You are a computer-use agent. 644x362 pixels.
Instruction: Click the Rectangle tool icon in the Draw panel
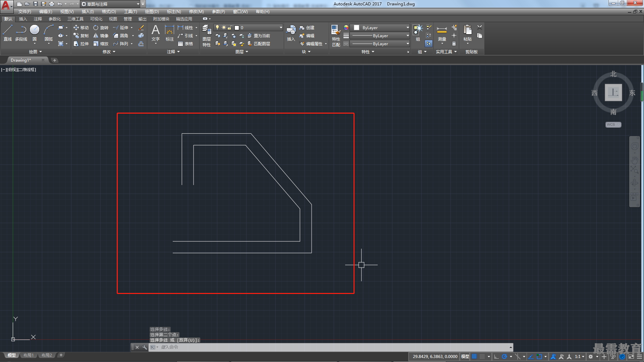click(x=61, y=27)
